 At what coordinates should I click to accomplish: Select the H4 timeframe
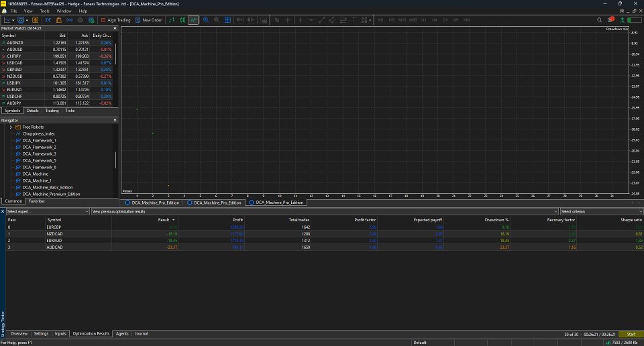pyautogui.click(x=435, y=19)
